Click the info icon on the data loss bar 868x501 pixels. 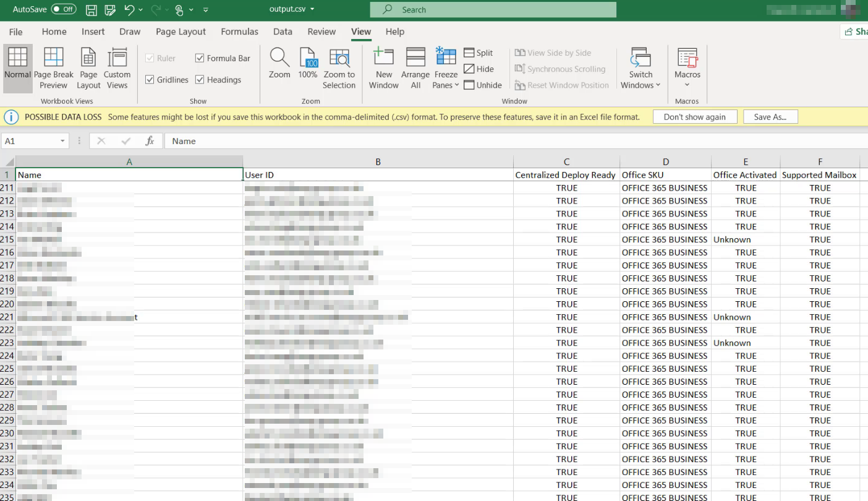11,117
